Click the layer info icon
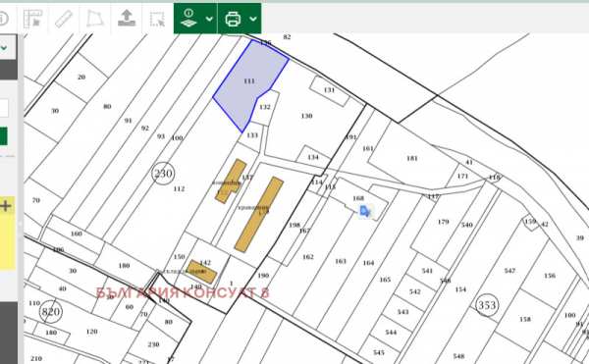 [x=188, y=18]
